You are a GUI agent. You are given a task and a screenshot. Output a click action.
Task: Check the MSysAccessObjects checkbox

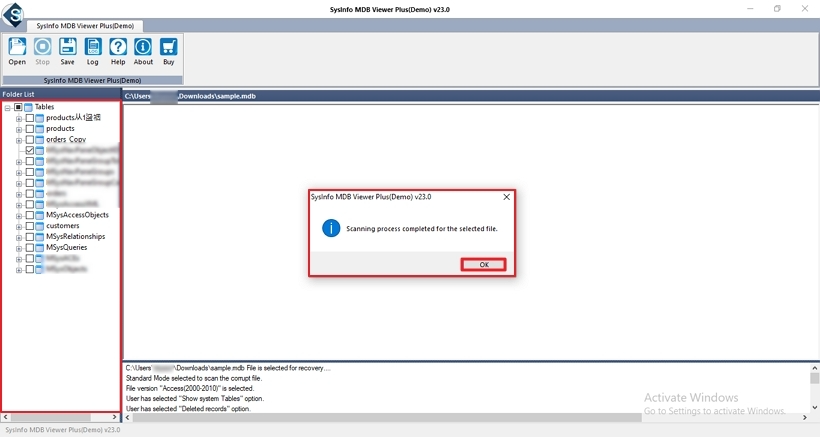coord(30,215)
